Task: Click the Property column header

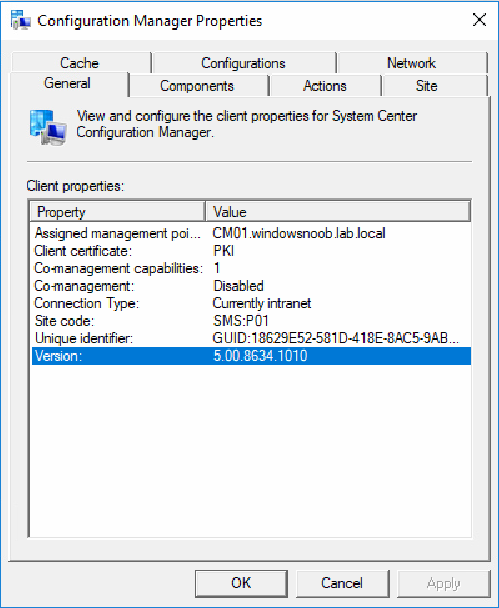Action: tap(118, 212)
